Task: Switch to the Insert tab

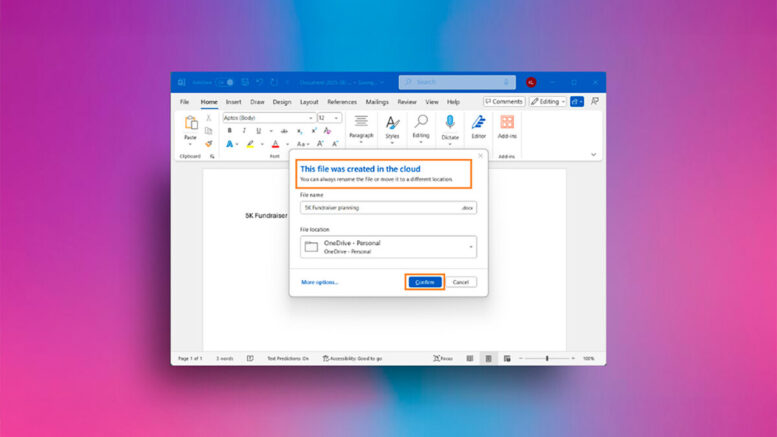Action: tap(233, 102)
